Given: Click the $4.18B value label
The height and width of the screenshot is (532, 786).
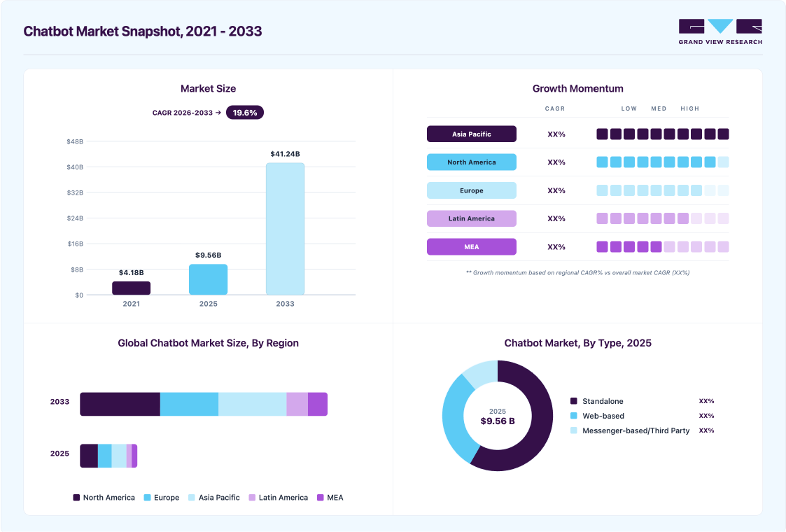Looking at the screenshot, I should click(132, 273).
